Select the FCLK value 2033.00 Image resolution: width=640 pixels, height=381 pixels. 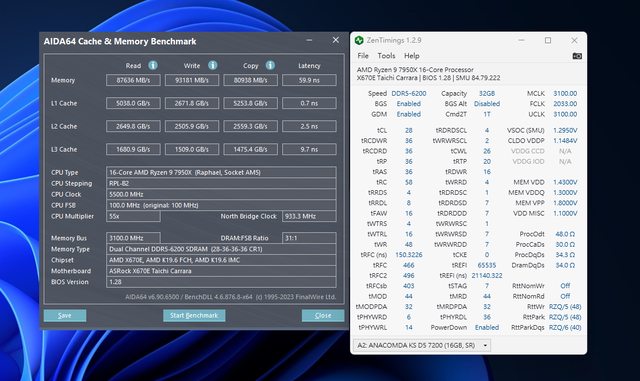click(x=565, y=104)
